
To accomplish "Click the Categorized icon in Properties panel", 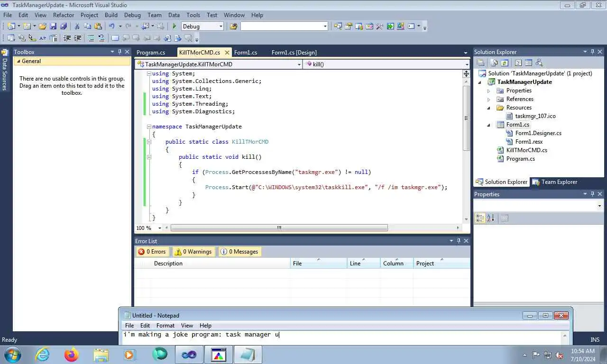I will [x=480, y=218].
